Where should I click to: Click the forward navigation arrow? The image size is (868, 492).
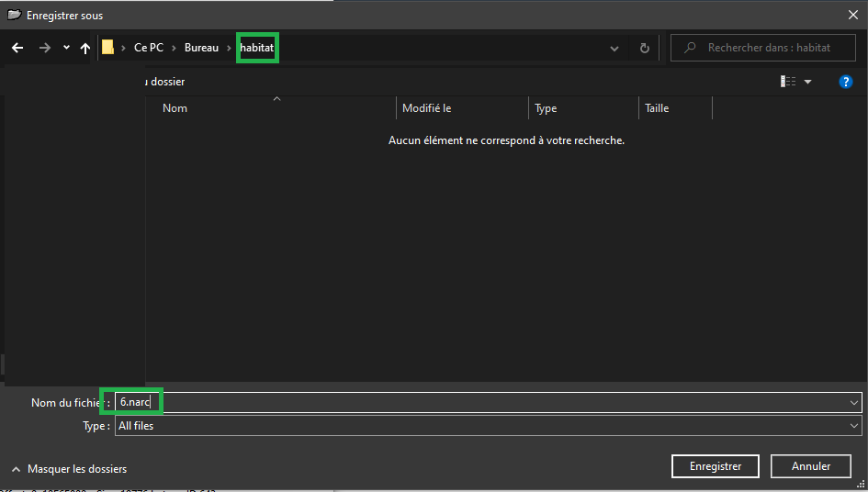44,48
